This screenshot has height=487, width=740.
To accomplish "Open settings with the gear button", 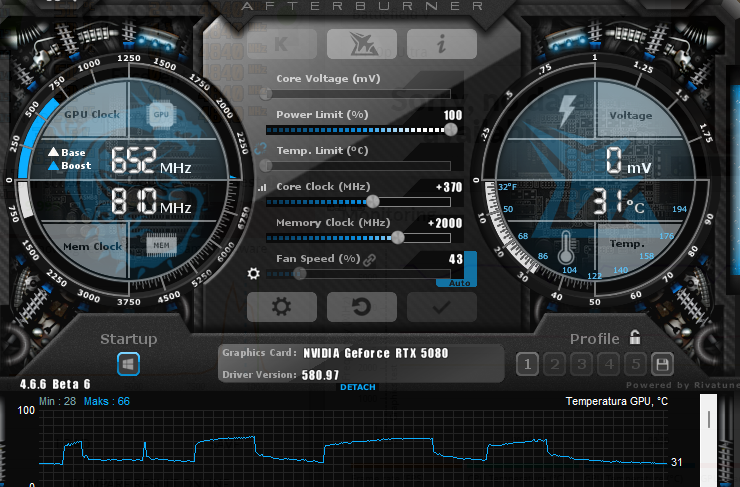I will point(282,307).
